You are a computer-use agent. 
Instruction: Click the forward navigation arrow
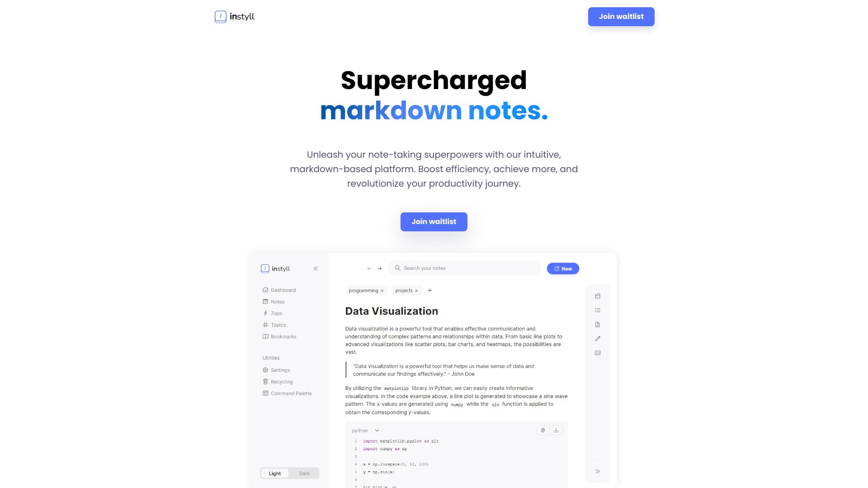pyautogui.click(x=379, y=268)
